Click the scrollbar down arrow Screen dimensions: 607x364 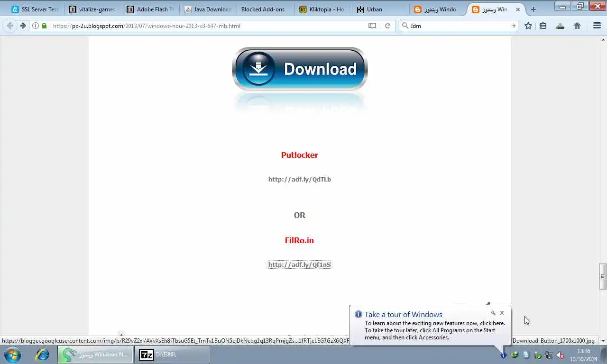[x=603, y=341]
